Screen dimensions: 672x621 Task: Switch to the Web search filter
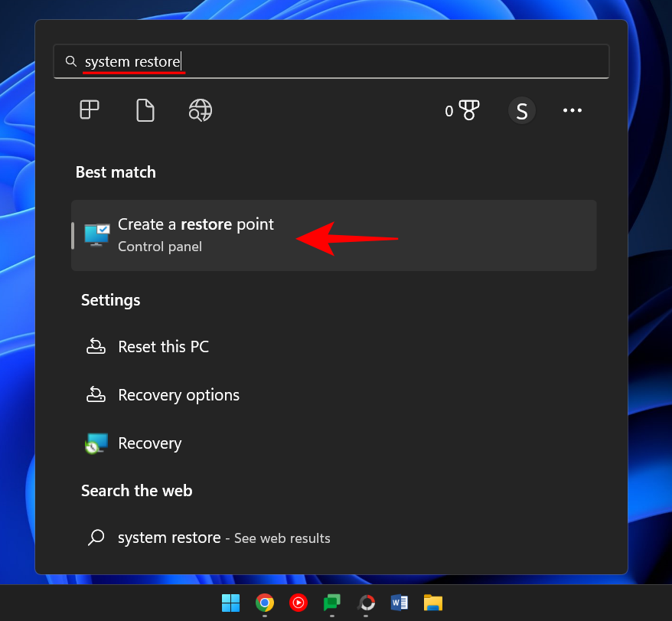tap(200, 110)
